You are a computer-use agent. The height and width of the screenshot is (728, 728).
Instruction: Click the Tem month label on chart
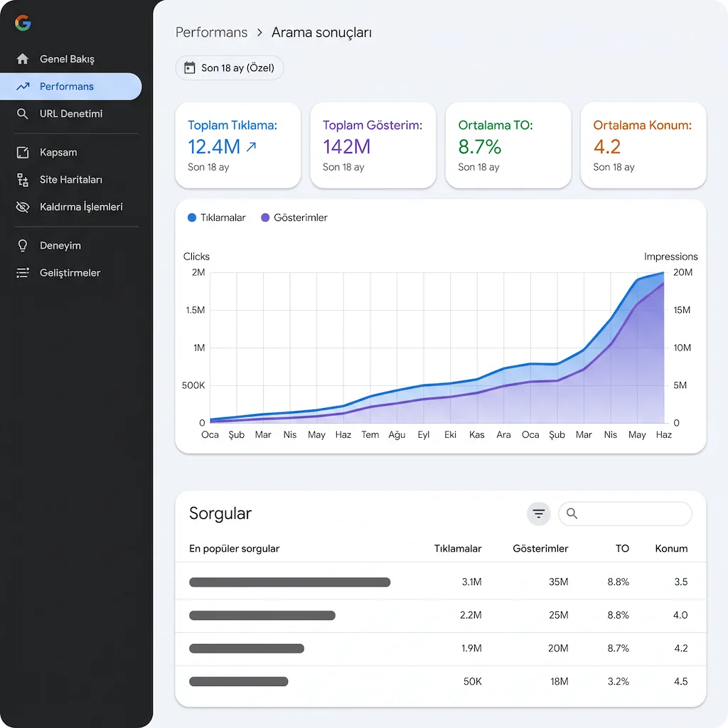click(370, 434)
